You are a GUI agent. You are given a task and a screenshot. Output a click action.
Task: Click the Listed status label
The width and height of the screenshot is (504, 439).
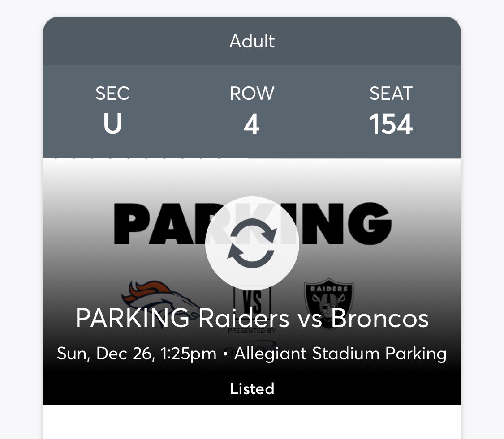coord(252,388)
